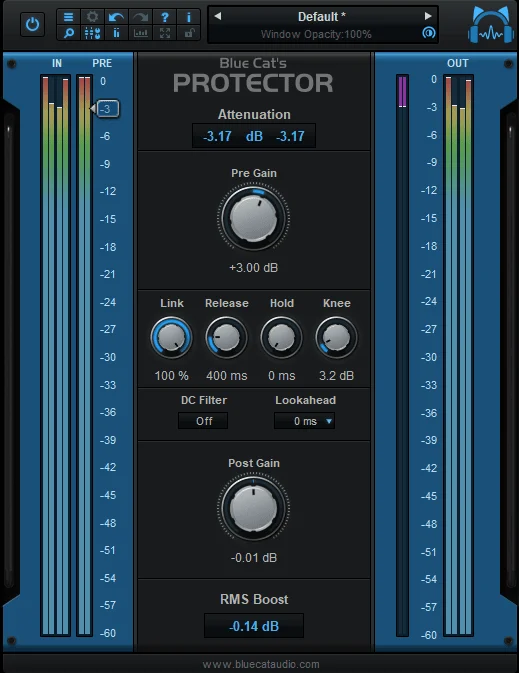Click the Hold knob
The image size is (519, 673).
coord(281,338)
